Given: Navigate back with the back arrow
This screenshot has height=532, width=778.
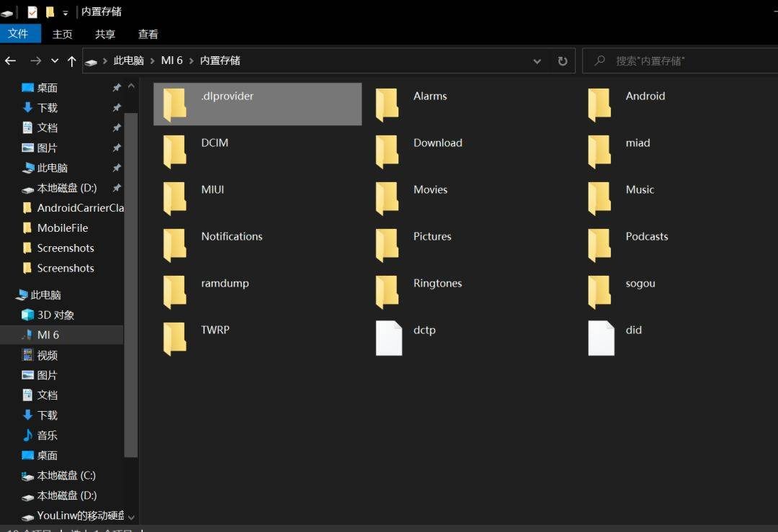Looking at the screenshot, I should 11,61.
